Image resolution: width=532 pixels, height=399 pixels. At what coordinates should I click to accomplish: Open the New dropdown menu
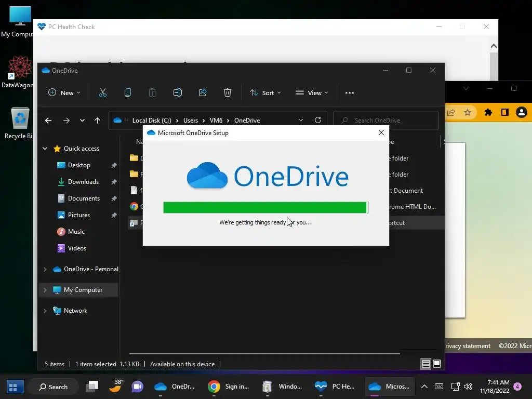(x=64, y=92)
